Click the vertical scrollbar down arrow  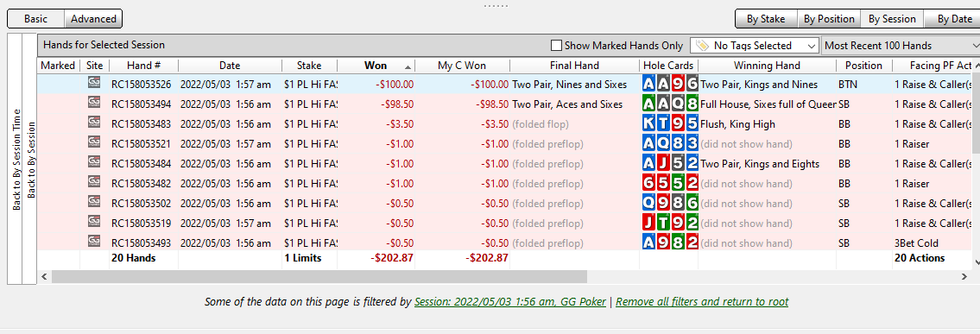click(x=977, y=263)
